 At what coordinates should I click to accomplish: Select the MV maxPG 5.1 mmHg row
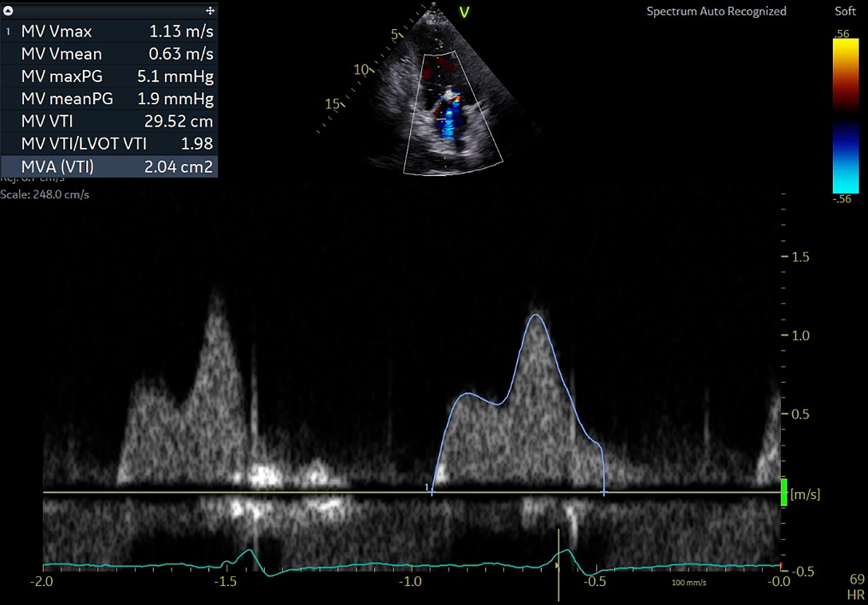109,76
